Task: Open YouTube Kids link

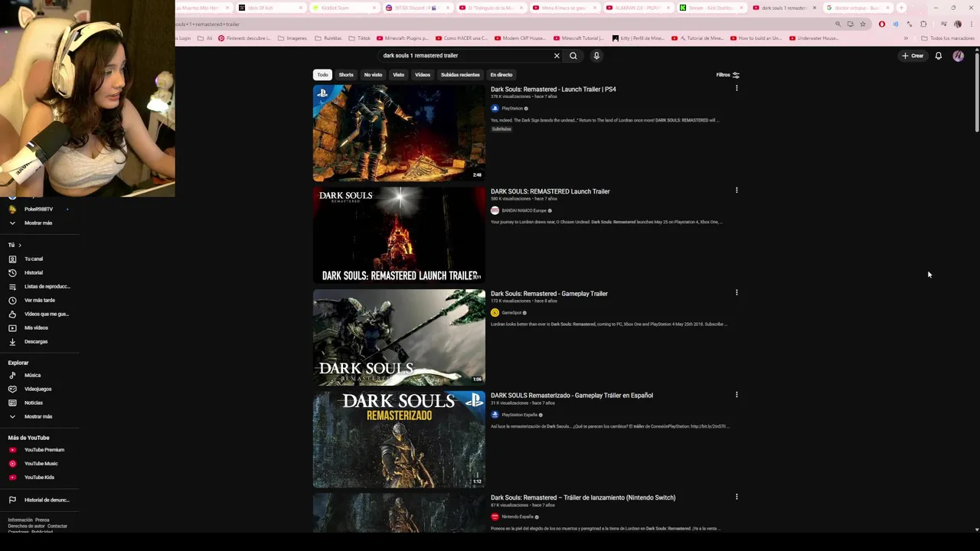Action: pyautogui.click(x=40, y=478)
